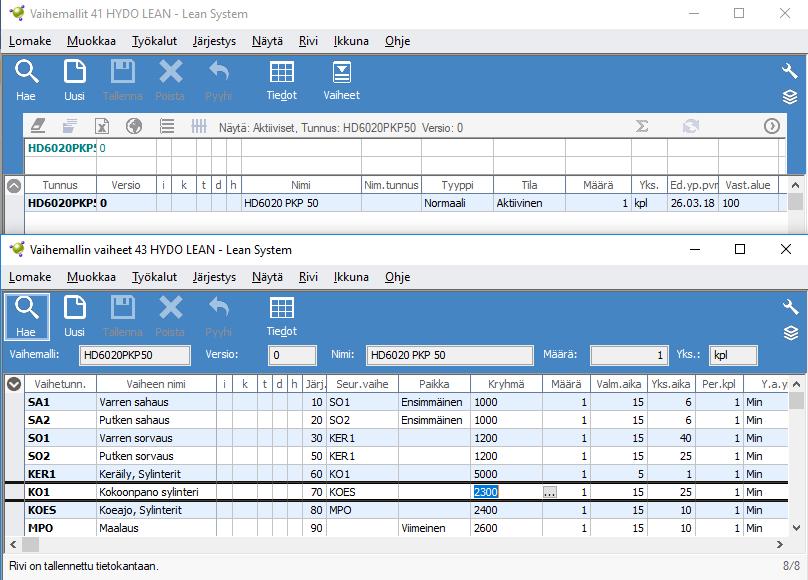This screenshot has width=808, height=580.
Task: Click the list rows icon in the filter toolbar
Action: pos(167,126)
